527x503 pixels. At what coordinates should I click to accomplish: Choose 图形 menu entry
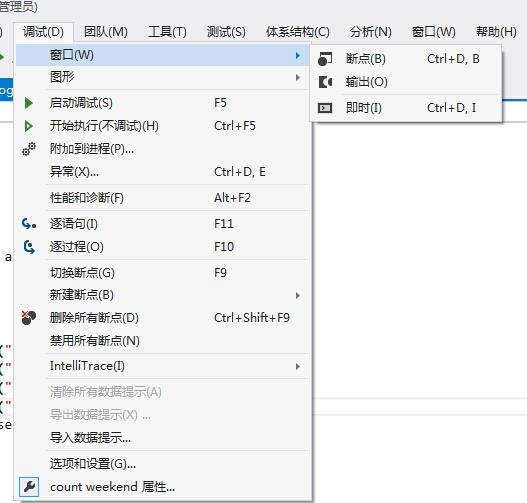(162, 77)
